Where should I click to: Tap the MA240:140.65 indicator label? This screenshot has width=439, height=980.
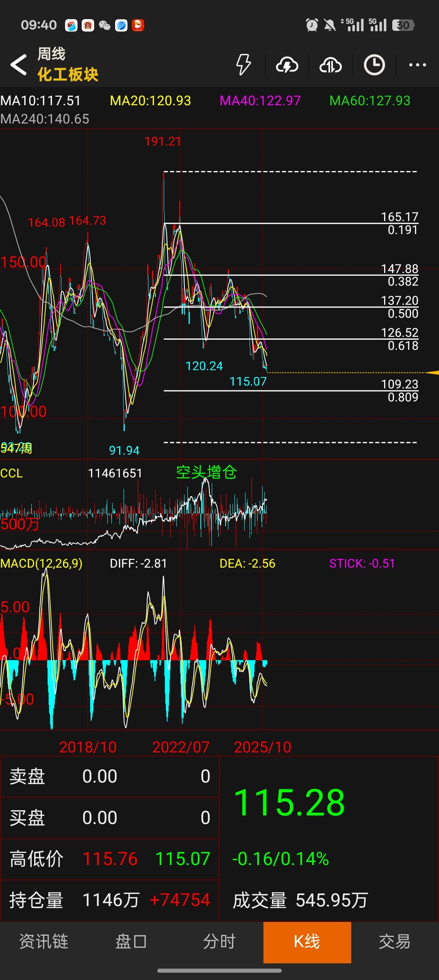[45, 119]
